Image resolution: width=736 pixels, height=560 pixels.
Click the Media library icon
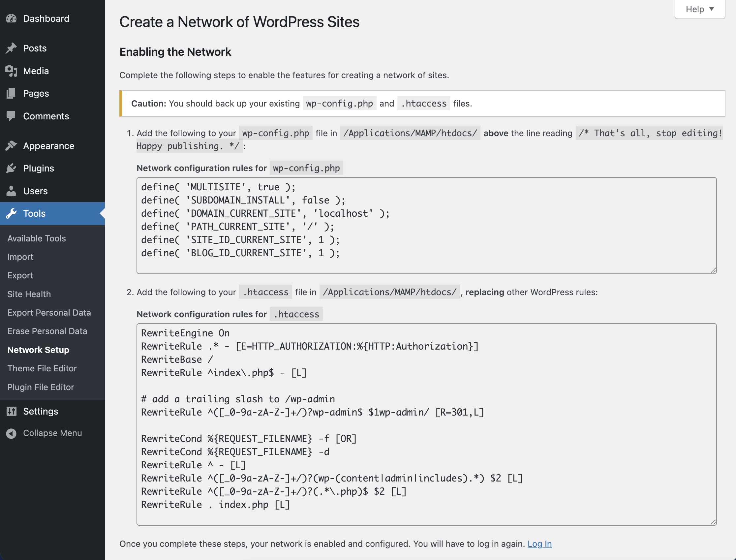(11, 71)
